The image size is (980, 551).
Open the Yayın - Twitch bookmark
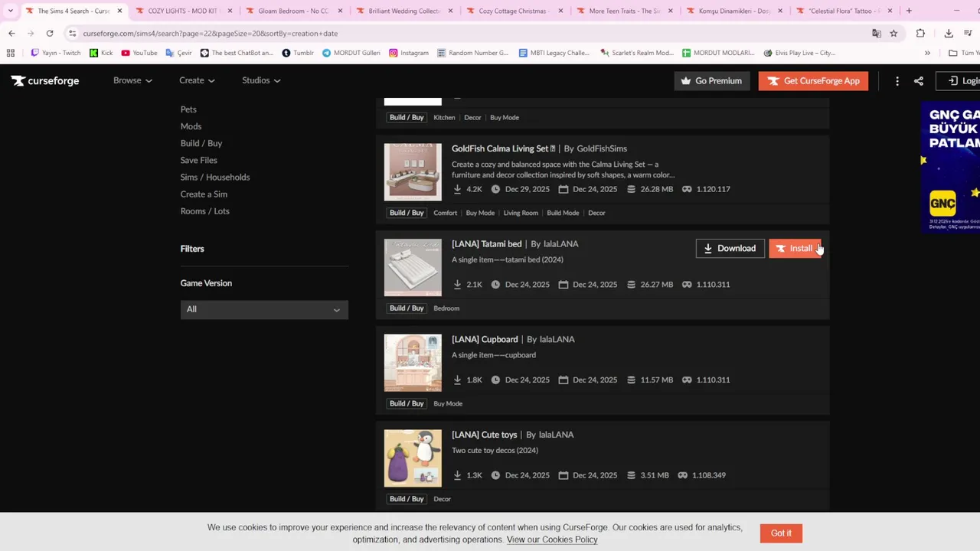click(55, 53)
